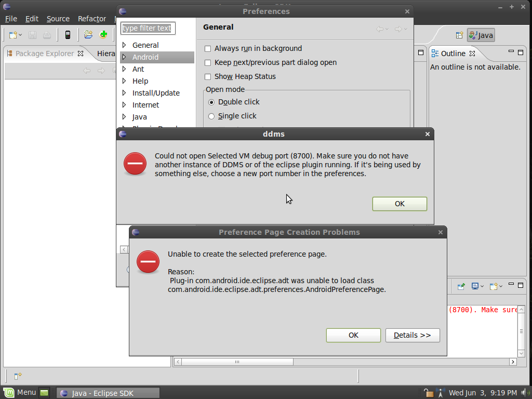Click the Console vertical scrollbar handle

(521, 331)
